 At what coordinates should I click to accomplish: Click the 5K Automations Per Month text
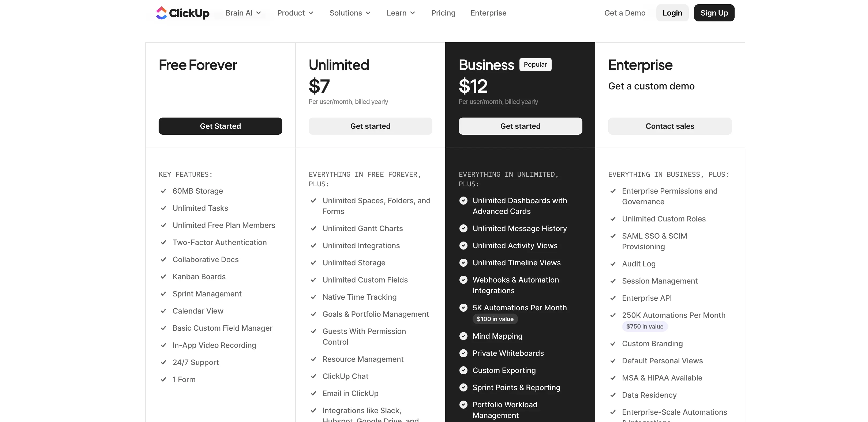tap(519, 308)
